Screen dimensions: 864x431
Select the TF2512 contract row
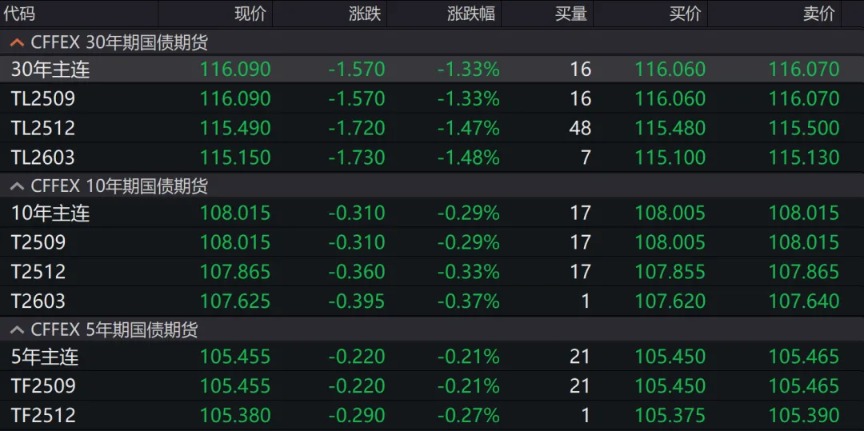pyautogui.click(x=43, y=415)
